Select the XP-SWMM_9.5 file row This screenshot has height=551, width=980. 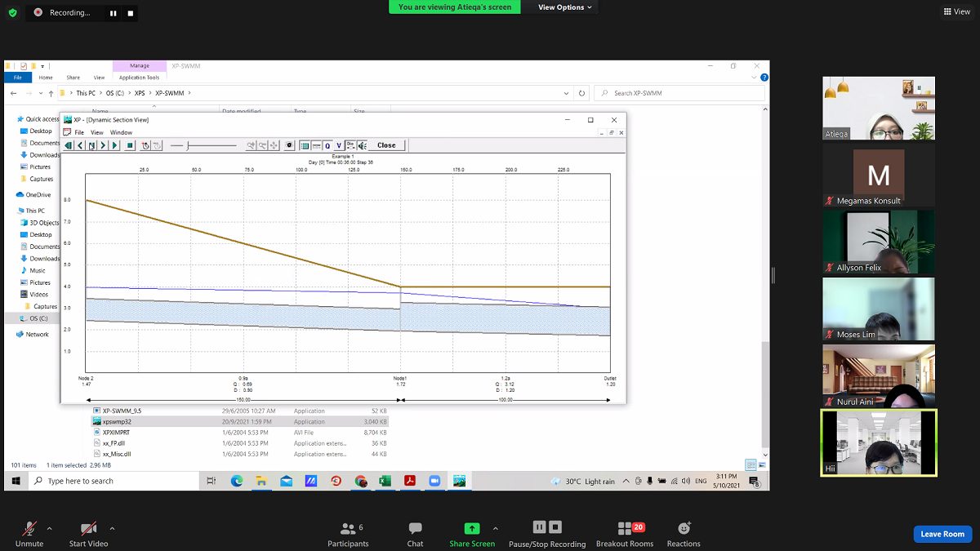point(239,411)
